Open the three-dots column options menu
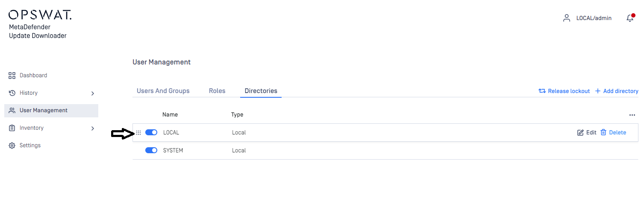 (x=632, y=115)
